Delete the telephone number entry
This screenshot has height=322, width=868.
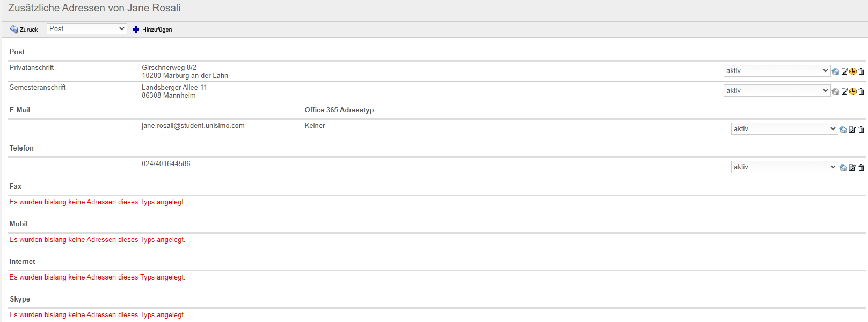pos(862,168)
